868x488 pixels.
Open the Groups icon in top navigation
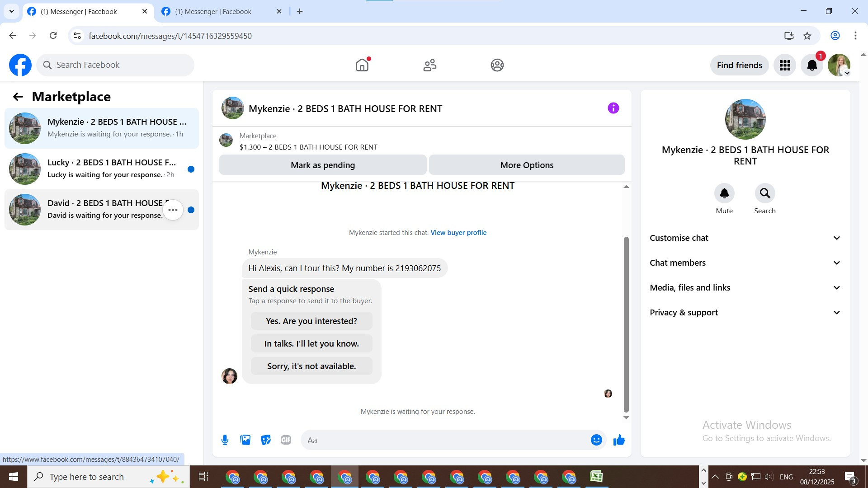click(x=497, y=65)
